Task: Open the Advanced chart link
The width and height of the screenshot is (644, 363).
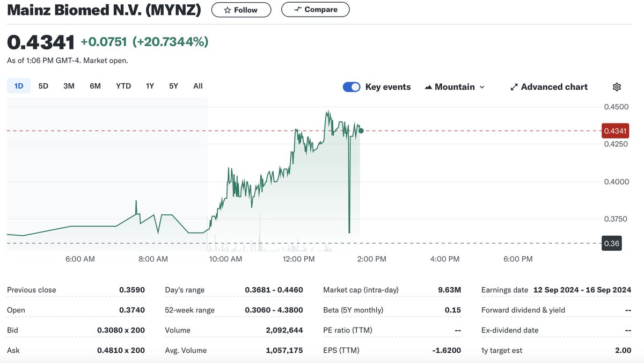Action: click(548, 87)
